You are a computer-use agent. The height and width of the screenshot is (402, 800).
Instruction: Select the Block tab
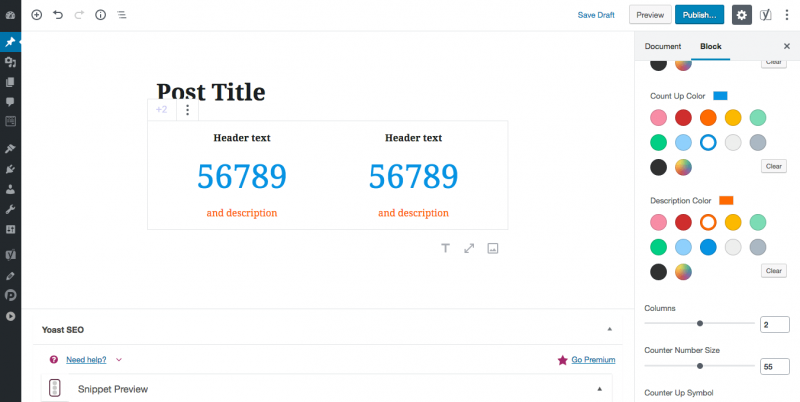711,46
